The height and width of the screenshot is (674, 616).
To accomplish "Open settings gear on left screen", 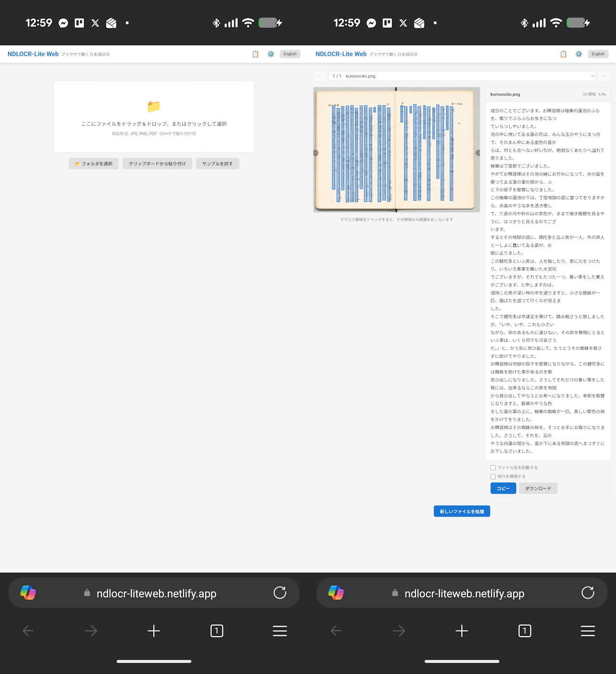I will click(271, 54).
